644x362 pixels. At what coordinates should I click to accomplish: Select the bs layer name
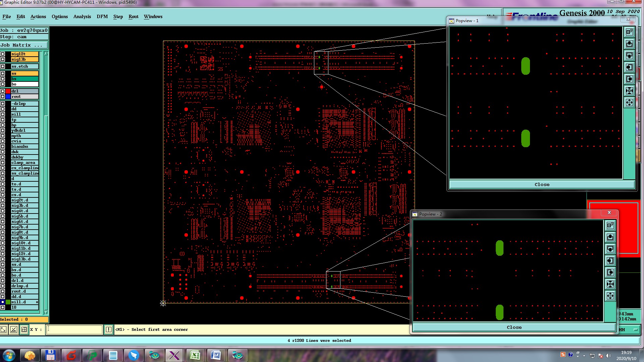click(24, 79)
